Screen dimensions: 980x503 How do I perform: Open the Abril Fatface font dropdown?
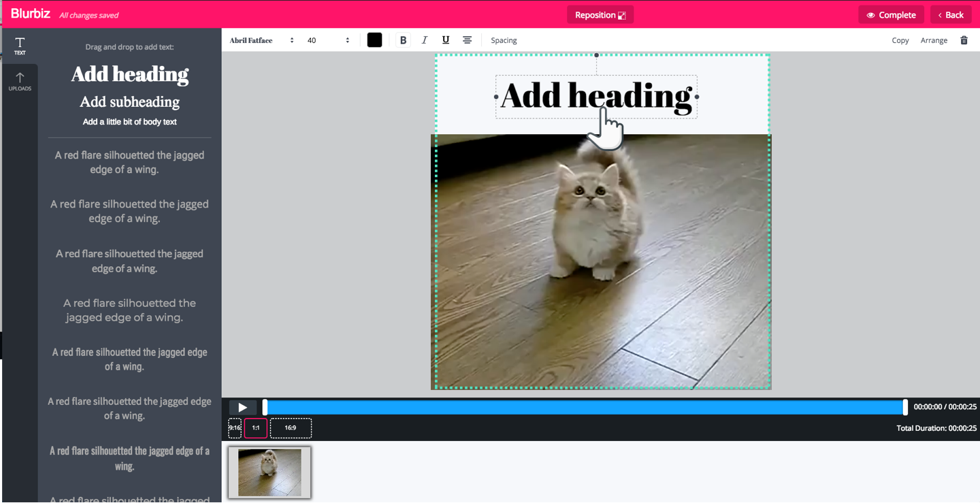tap(261, 40)
